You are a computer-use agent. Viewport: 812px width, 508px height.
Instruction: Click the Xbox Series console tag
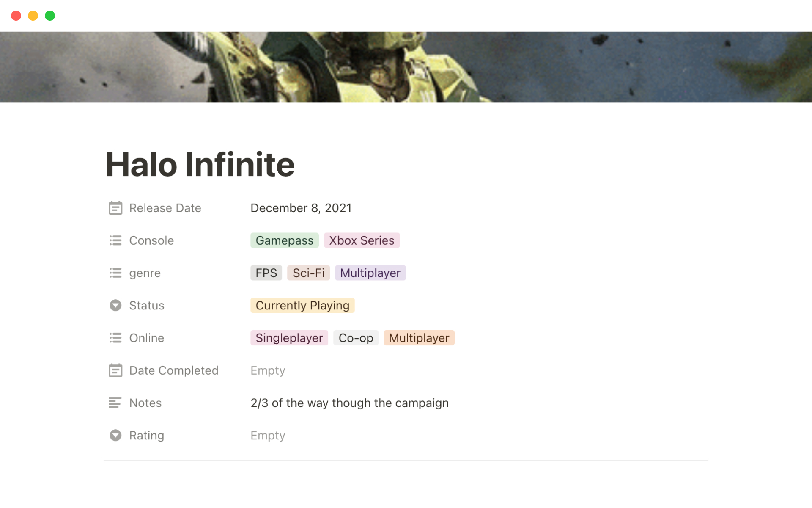[362, 240]
